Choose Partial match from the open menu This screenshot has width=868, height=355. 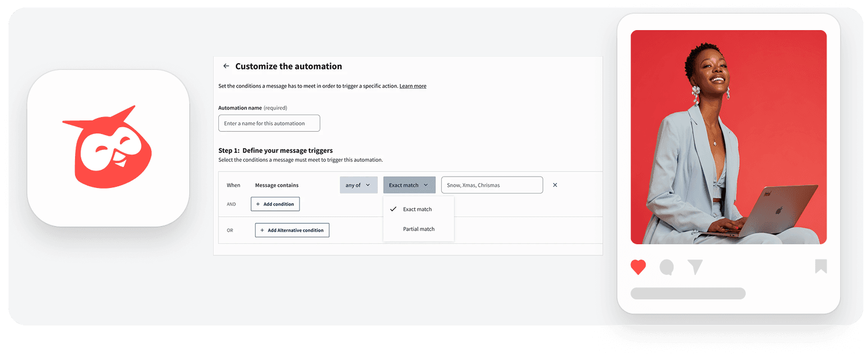click(x=418, y=229)
